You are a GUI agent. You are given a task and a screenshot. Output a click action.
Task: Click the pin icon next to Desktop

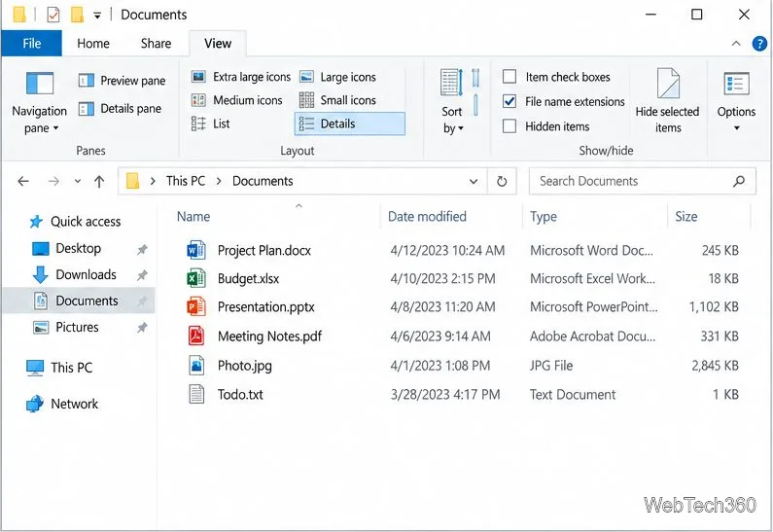(x=142, y=249)
